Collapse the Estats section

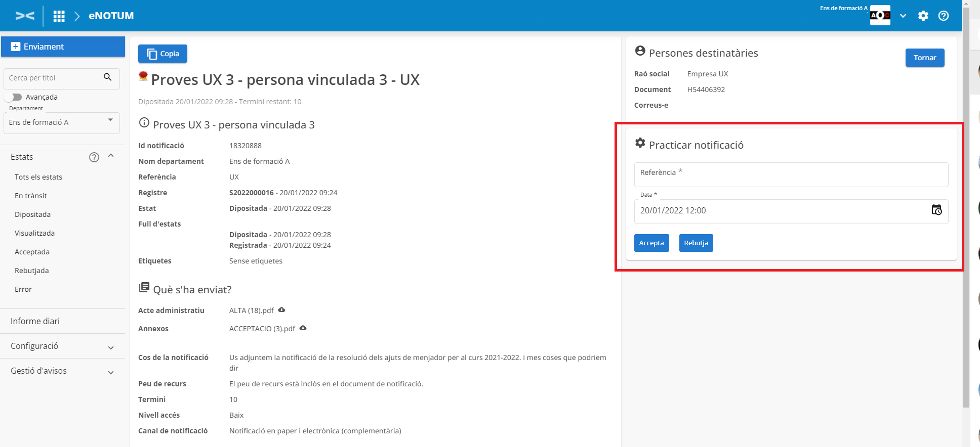tap(111, 156)
